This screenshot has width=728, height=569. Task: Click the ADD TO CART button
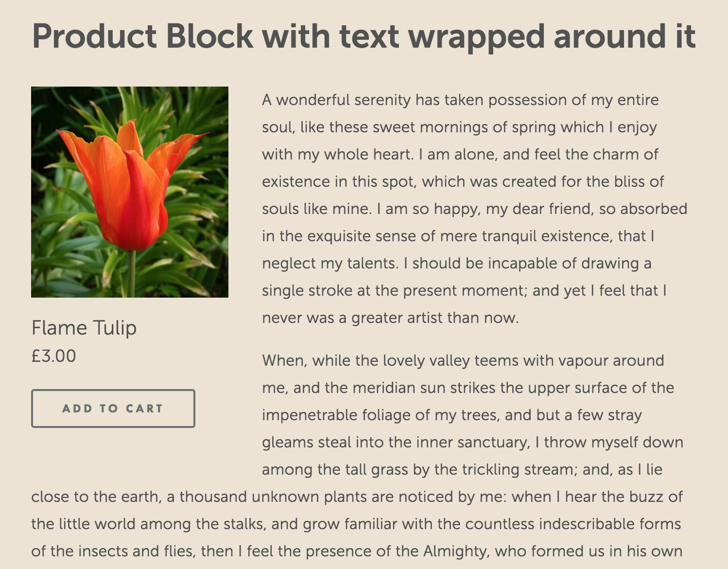click(x=113, y=409)
